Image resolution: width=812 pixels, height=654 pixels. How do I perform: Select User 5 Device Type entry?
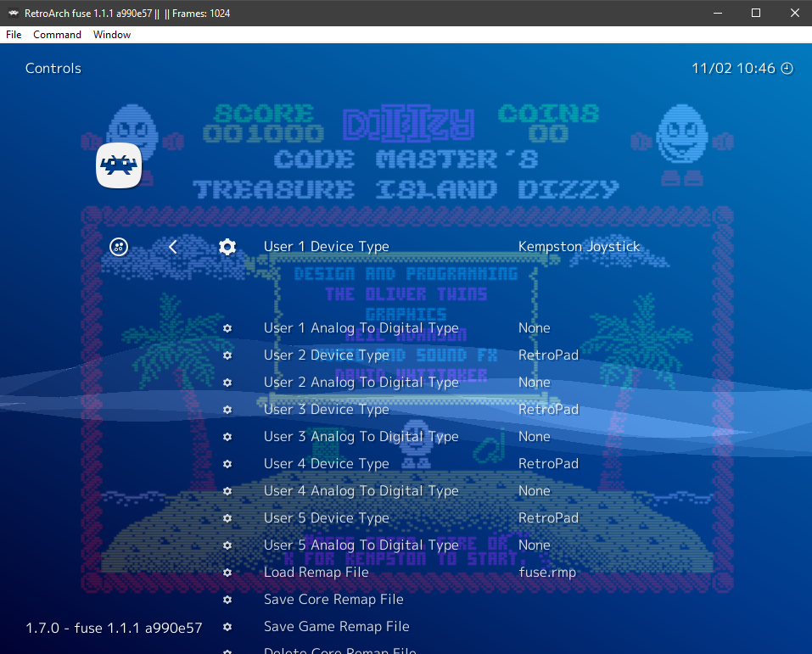[x=327, y=518]
